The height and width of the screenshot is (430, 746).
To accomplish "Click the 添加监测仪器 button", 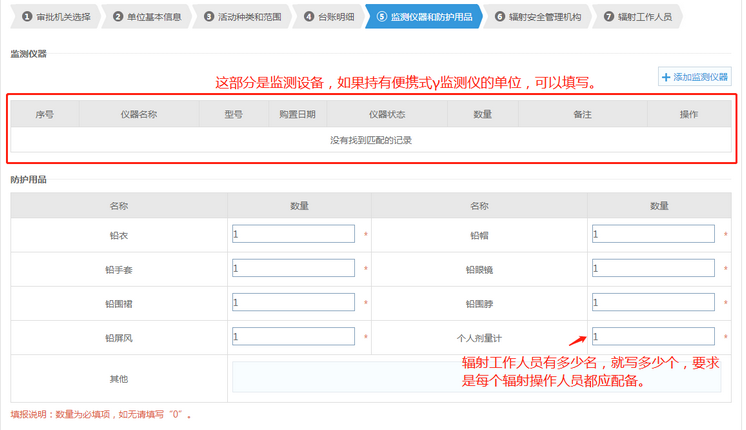I will tap(695, 77).
